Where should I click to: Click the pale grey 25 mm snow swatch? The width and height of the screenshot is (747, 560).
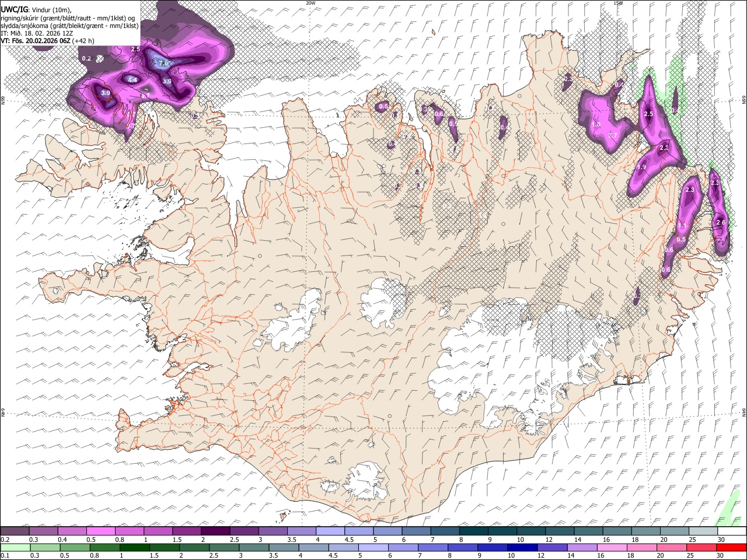coord(702,531)
